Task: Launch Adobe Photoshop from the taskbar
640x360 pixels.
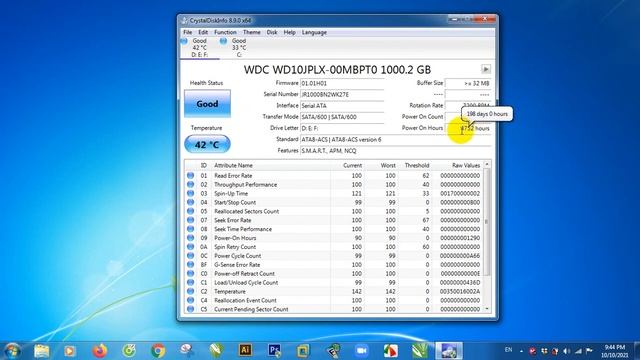Action: [275, 350]
